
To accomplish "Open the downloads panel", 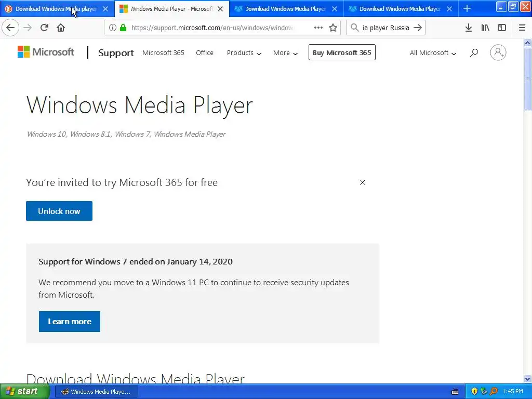I will click(469, 28).
